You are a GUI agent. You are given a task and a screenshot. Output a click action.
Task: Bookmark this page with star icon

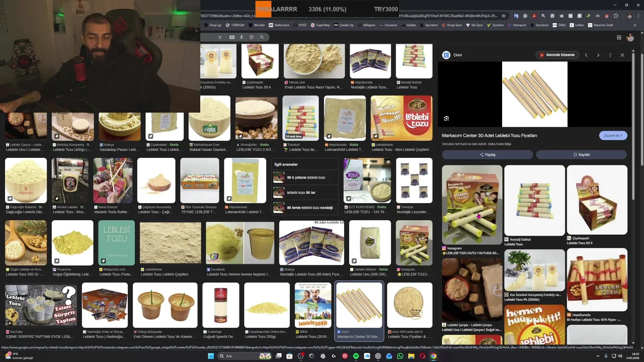(x=503, y=16)
